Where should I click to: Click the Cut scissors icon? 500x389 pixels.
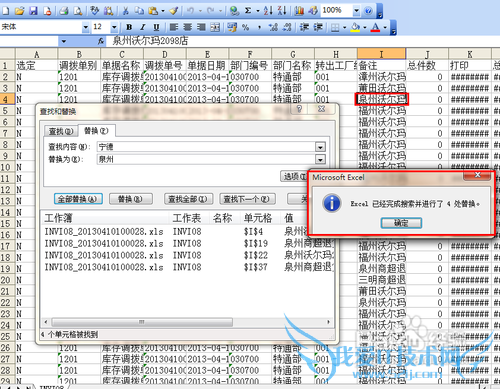[126, 11]
